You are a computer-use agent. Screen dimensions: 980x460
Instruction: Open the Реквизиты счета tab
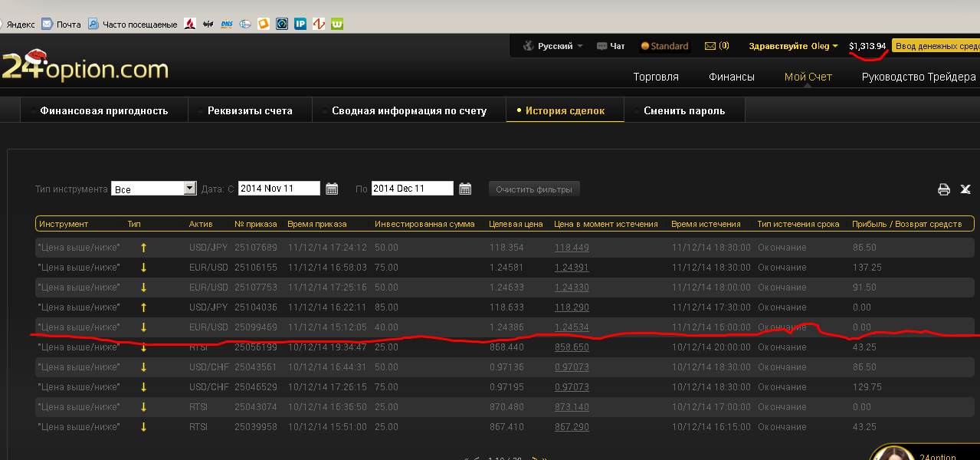tap(250, 110)
